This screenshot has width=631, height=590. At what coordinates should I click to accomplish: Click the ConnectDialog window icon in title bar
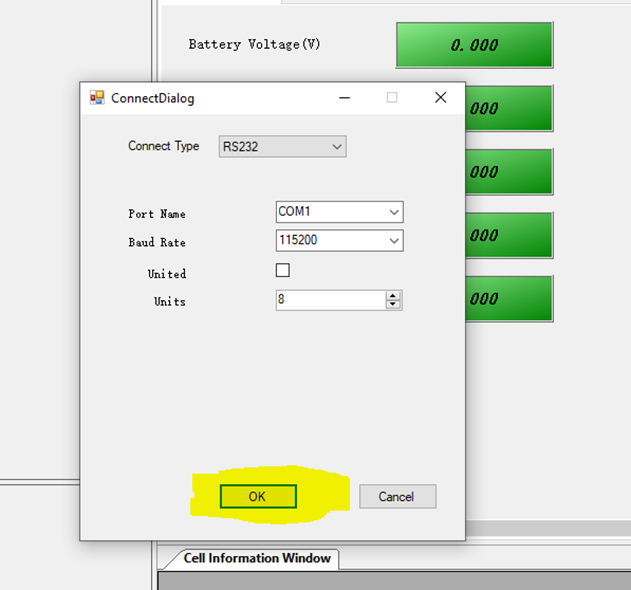click(x=97, y=98)
